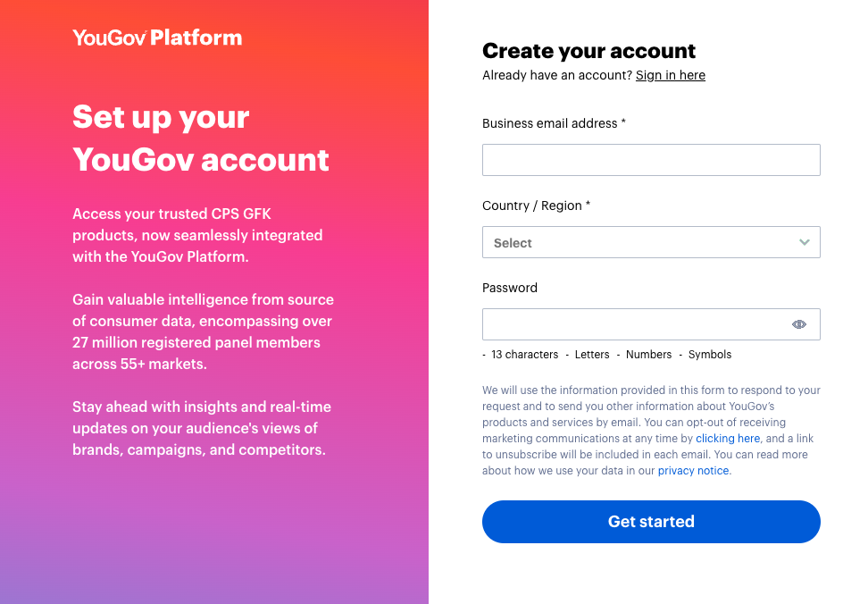
Task: Click the Set up your YouGov account headline
Action: tap(200, 138)
